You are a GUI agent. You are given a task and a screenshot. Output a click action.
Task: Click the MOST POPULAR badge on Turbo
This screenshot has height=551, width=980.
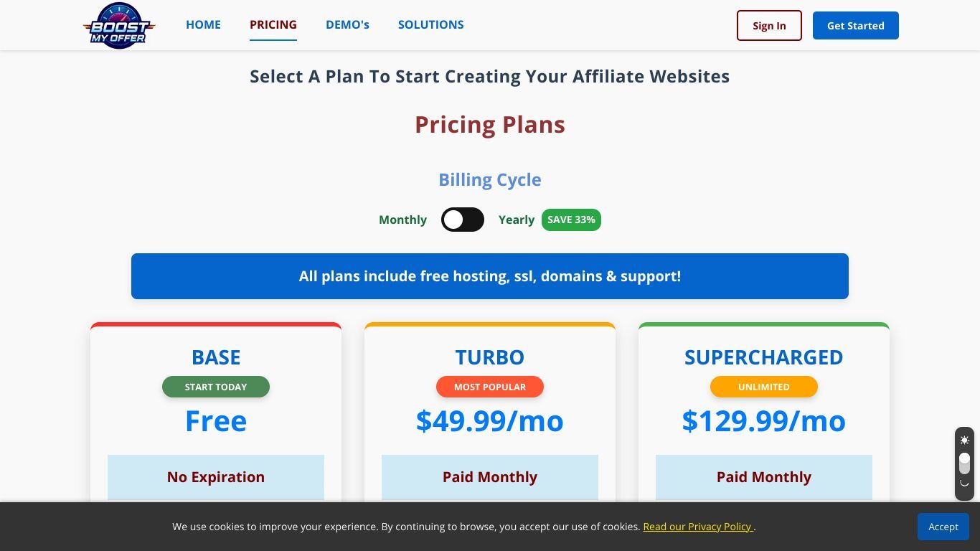coord(490,387)
